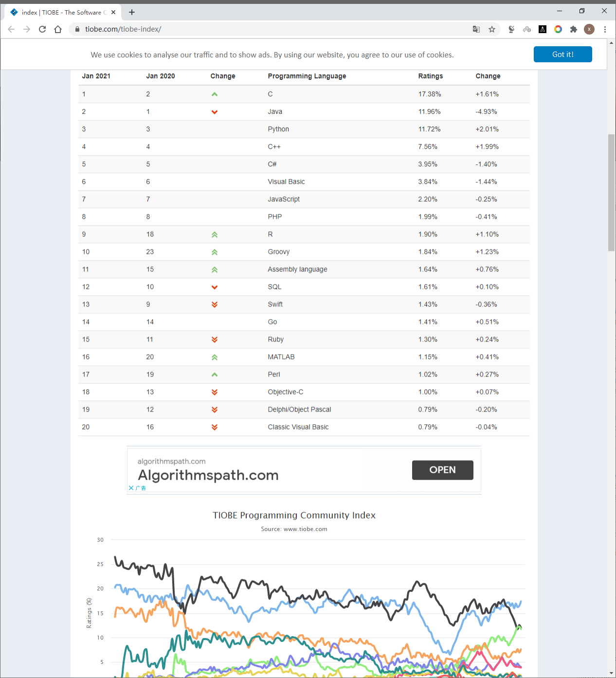
Task: Click the double down arrow in Swift row
Action: pyautogui.click(x=215, y=304)
